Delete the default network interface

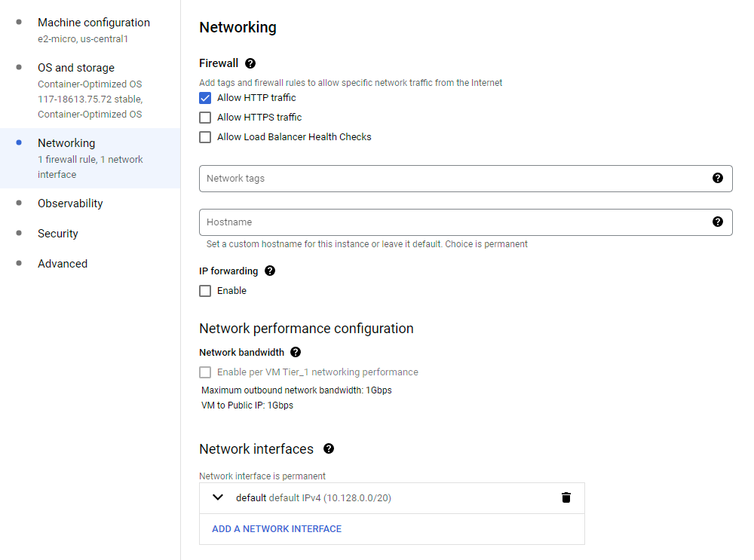tap(566, 497)
